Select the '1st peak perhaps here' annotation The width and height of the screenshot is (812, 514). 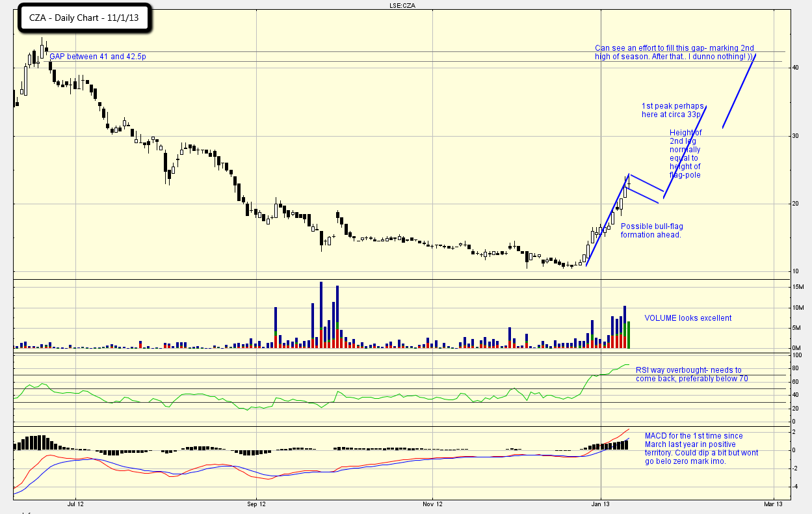[672, 110]
